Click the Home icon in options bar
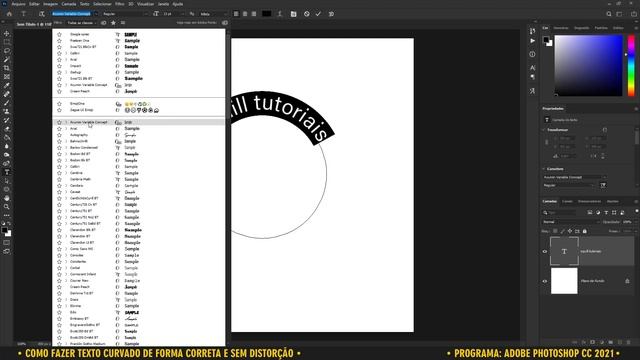This screenshot has width=640, height=360. (x=9, y=14)
